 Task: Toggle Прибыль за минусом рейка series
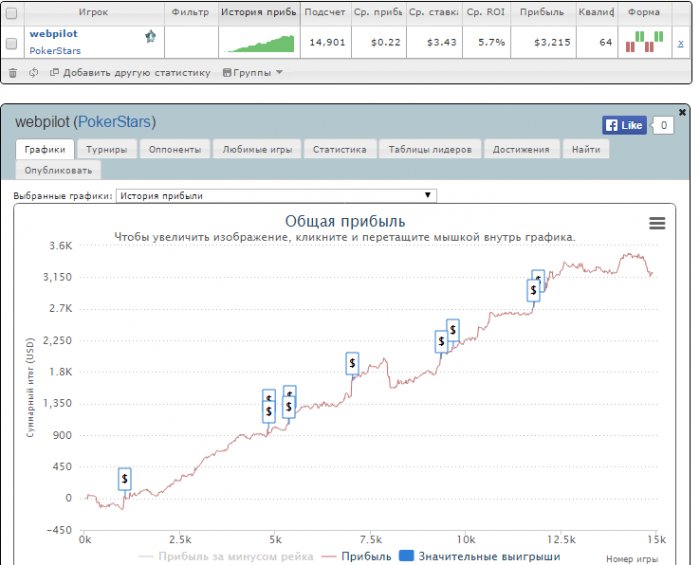click(x=226, y=557)
